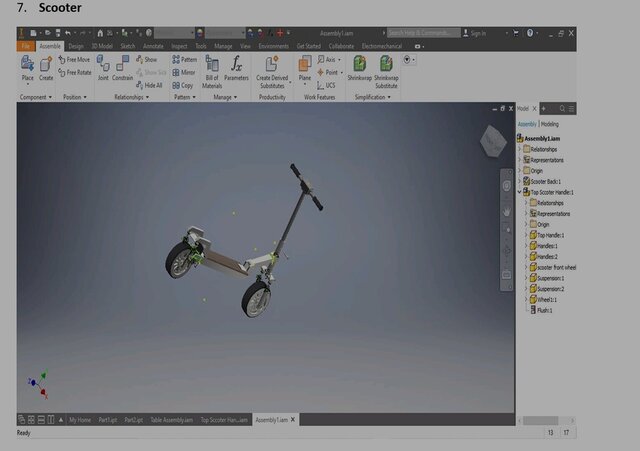This screenshot has height=451, width=640.
Task: Click the Point work feature
Action: tap(328, 73)
